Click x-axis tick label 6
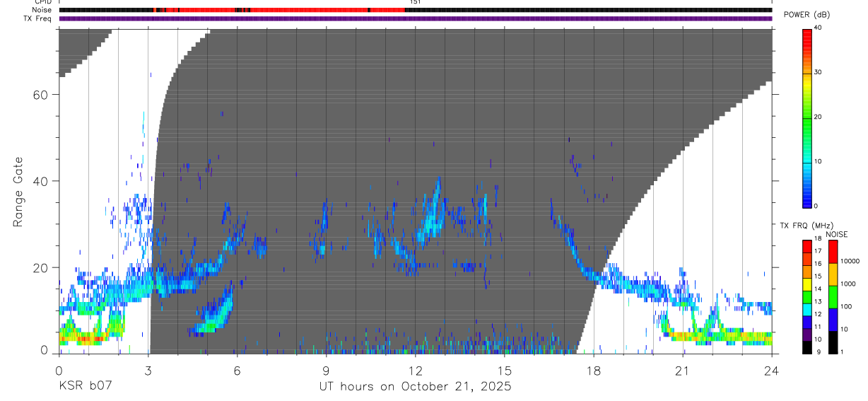 point(237,370)
